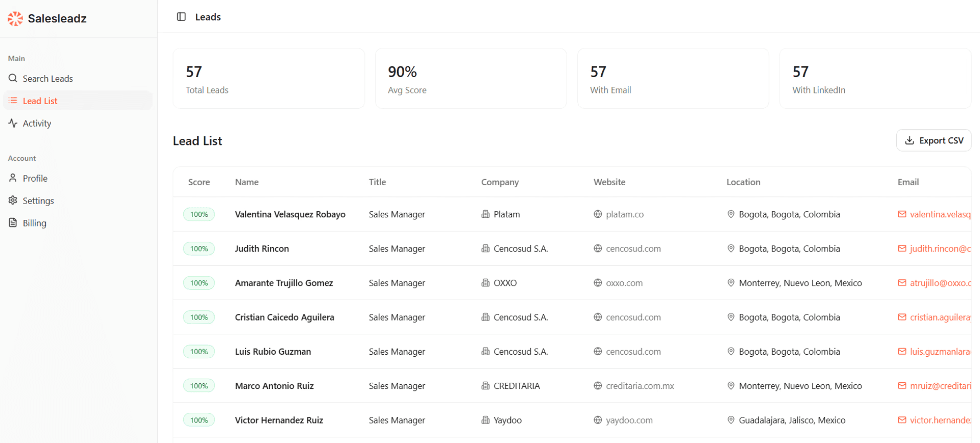Email mruiz@creditaria address link
This screenshot has width=980, height=443.
(940, 386)
